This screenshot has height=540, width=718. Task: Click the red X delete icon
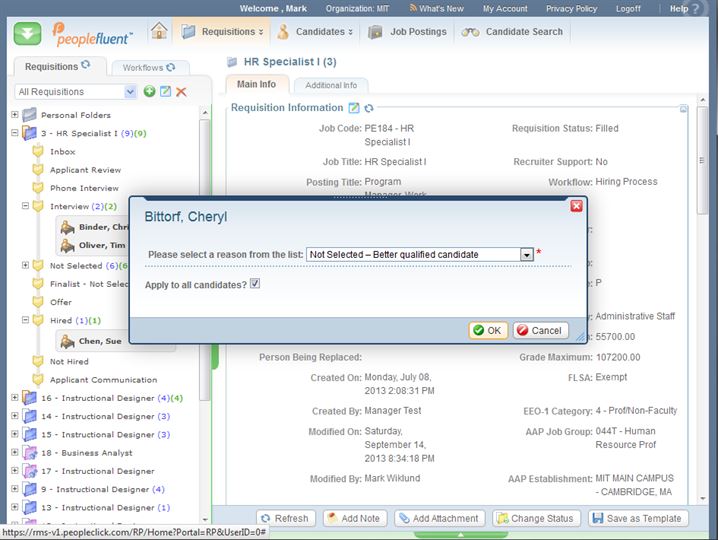coord(181,92)
